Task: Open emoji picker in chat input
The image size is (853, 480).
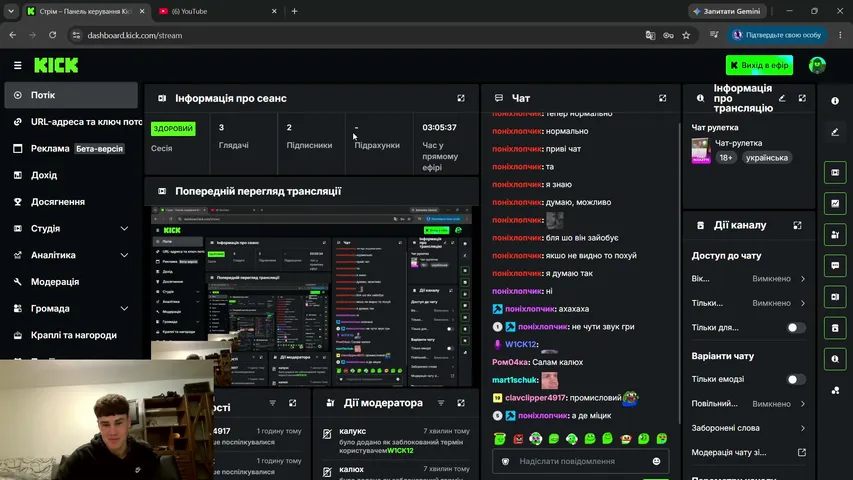Action: (656, 461)
